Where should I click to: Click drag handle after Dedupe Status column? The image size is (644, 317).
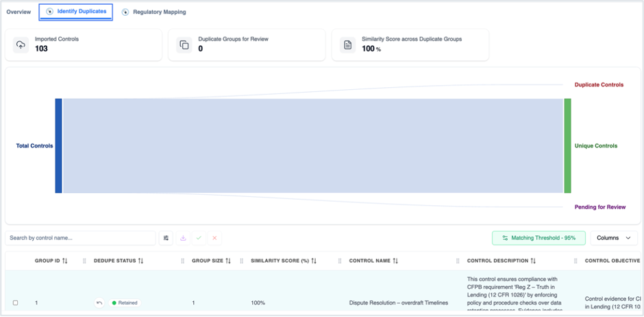pos(183,261)
